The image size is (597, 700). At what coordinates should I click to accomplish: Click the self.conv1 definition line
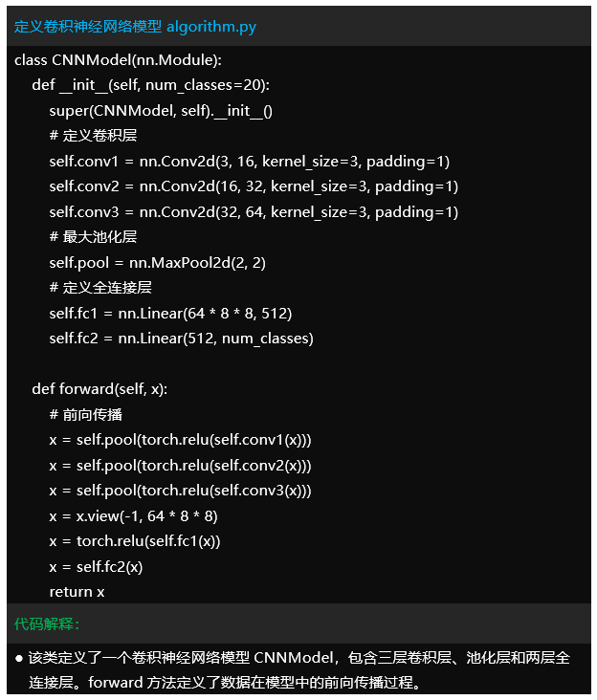click(249, 161)
